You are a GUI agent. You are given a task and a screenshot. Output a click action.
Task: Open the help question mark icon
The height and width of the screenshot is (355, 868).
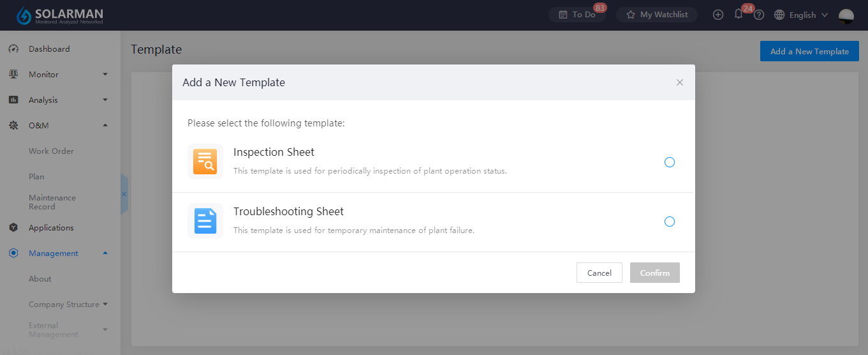pos(759,15)
